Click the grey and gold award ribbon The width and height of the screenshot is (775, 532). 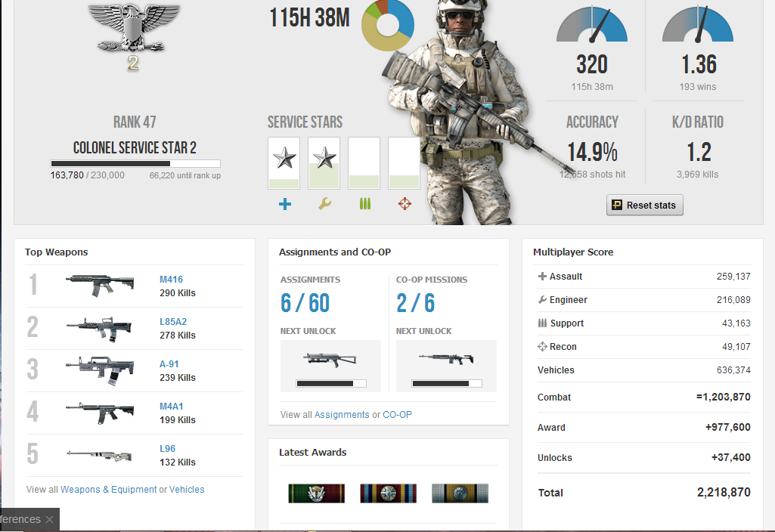[460, 493]
